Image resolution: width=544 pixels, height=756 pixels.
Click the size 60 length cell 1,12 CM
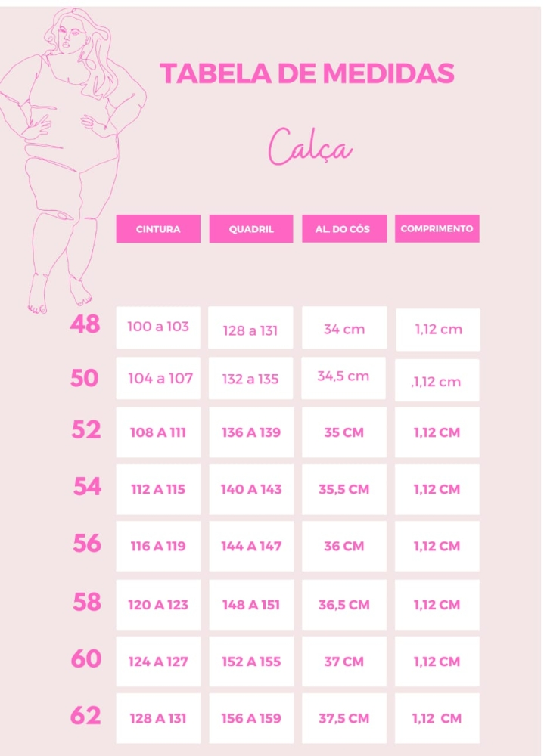437,661
